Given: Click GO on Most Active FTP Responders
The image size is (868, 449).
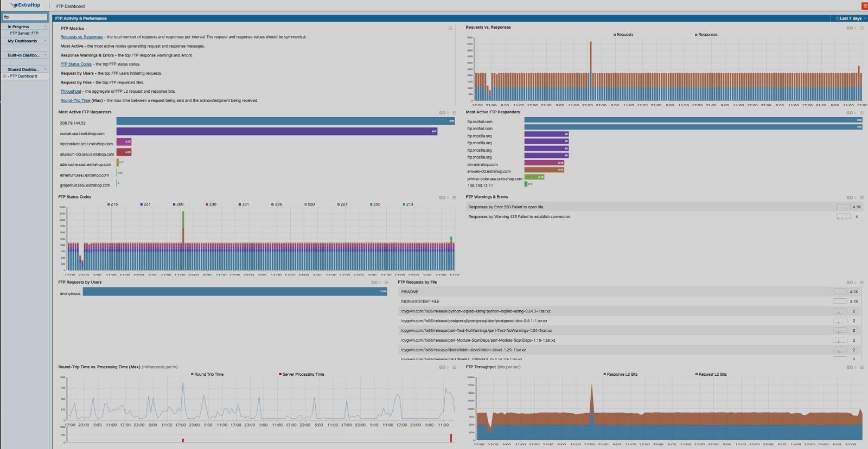Looking at the screenshot, I should [x=851, y=113].
